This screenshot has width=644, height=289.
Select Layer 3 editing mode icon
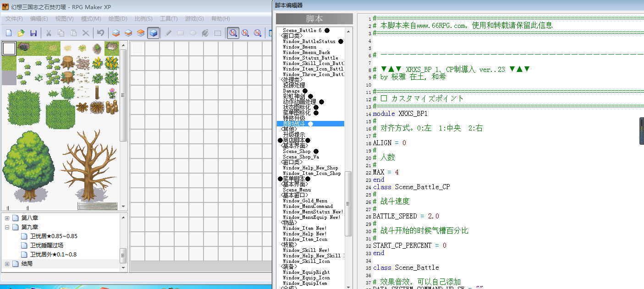(x=141, y=33)
